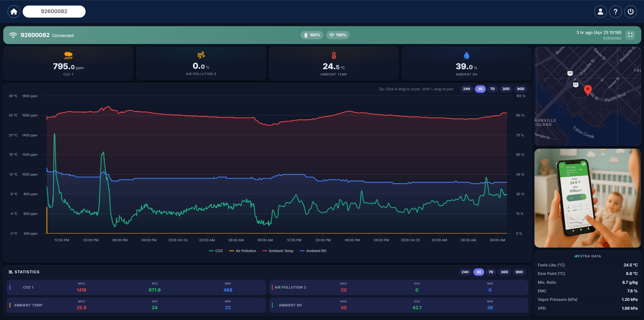
Task: Select 90D range in Statistics panel
Action: point(519,272)
